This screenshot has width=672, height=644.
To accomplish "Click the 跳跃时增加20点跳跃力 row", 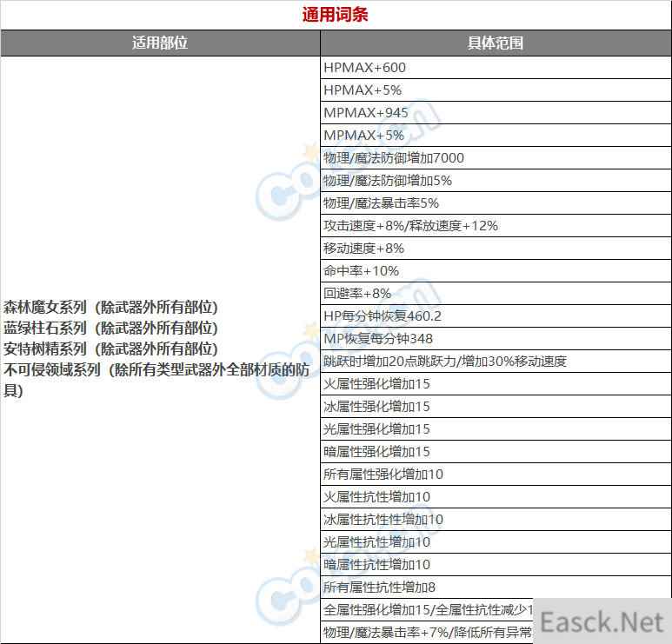I will pos(444,362).
